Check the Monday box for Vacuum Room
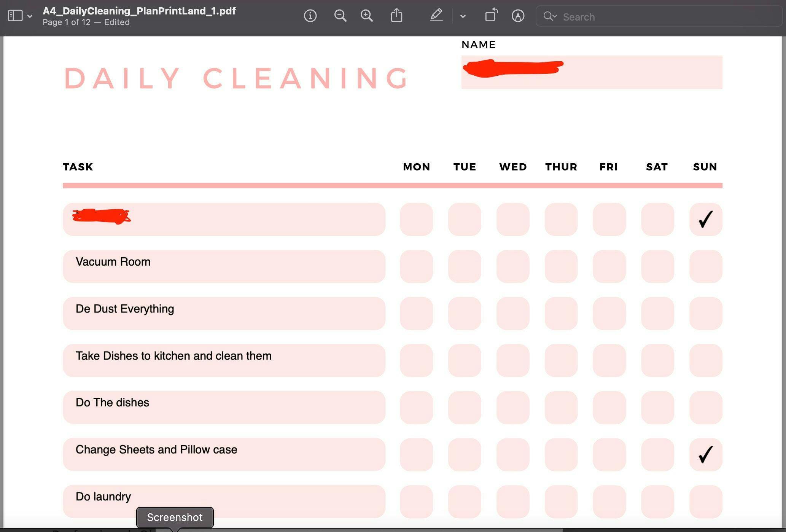Screen dimensions: 786x532 [x=416, y=266]
